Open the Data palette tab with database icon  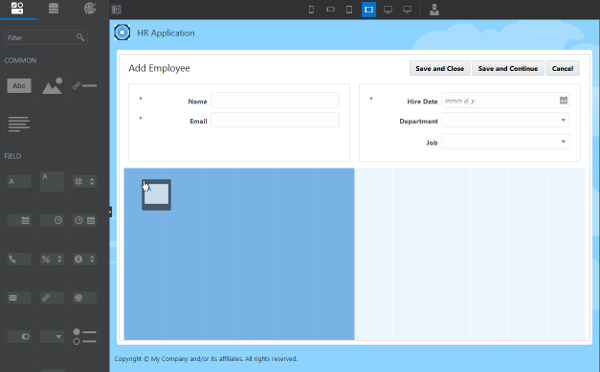(54, 8)
